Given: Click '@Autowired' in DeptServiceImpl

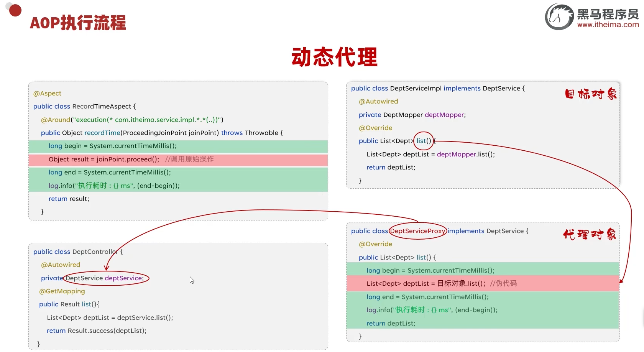Looking at the screenshot, I should (x=378, y=101).
